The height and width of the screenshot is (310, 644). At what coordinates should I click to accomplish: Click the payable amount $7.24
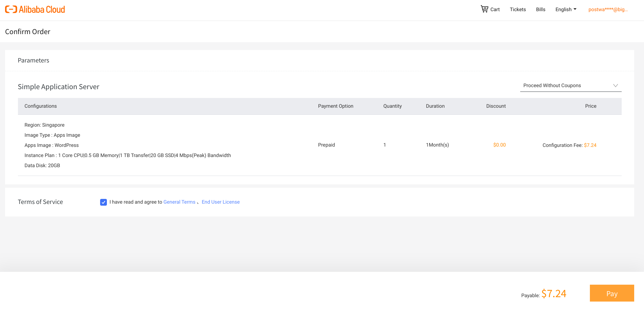[554, 293]
